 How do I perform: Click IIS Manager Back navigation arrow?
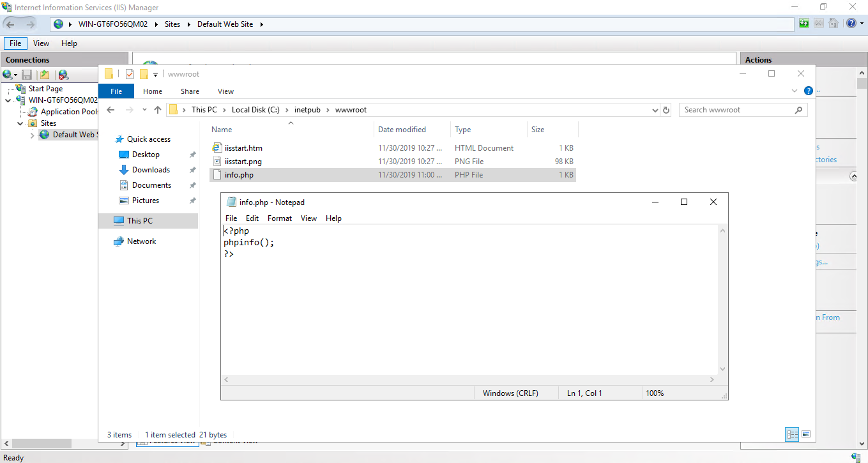click(x=11, y=24)
